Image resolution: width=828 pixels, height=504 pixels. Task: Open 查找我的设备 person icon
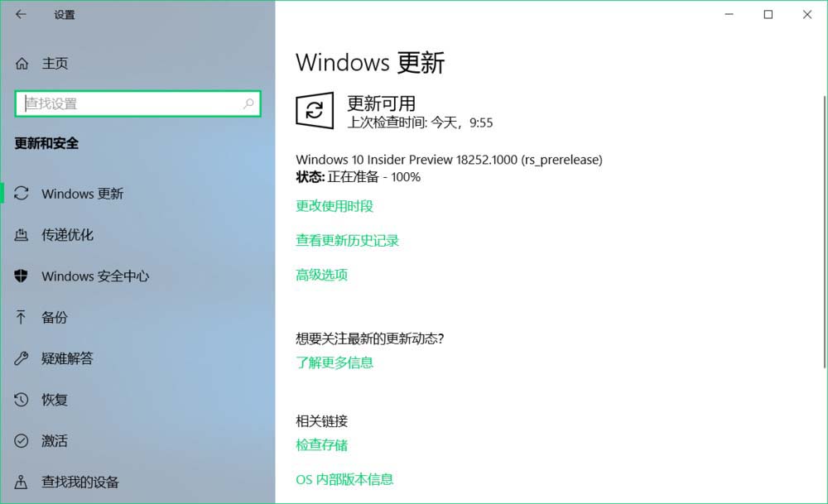(x=22, y=482)
